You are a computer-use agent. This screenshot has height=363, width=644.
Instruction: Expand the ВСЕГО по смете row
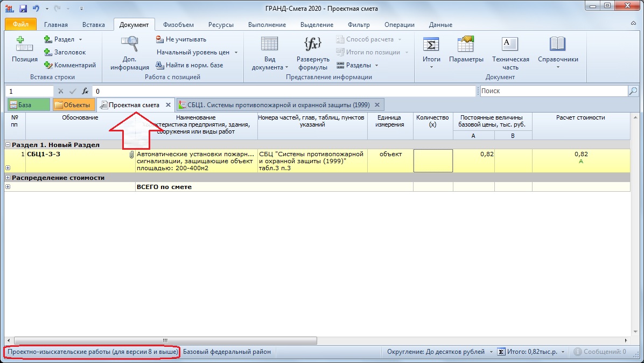tap(8, 186)
